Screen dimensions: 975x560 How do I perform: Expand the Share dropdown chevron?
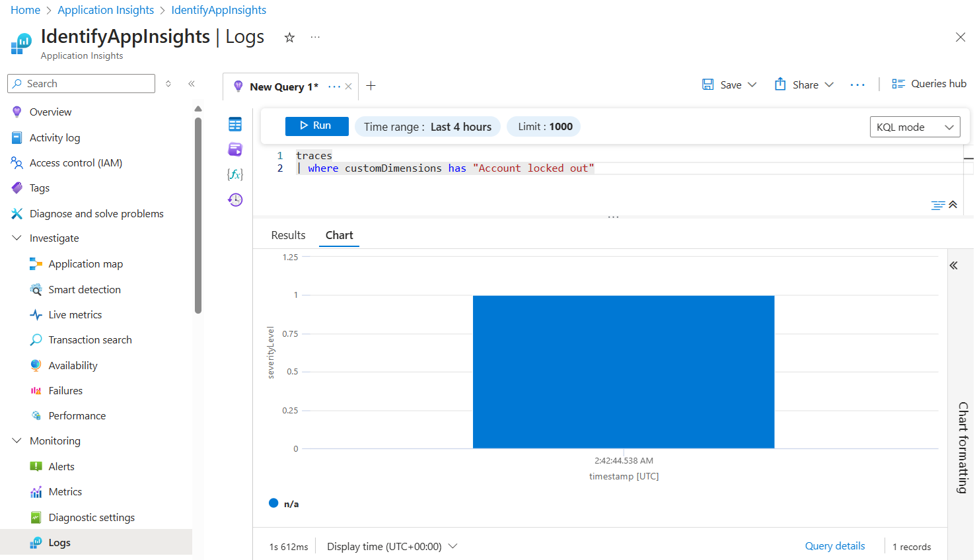(x=829, y=85)
